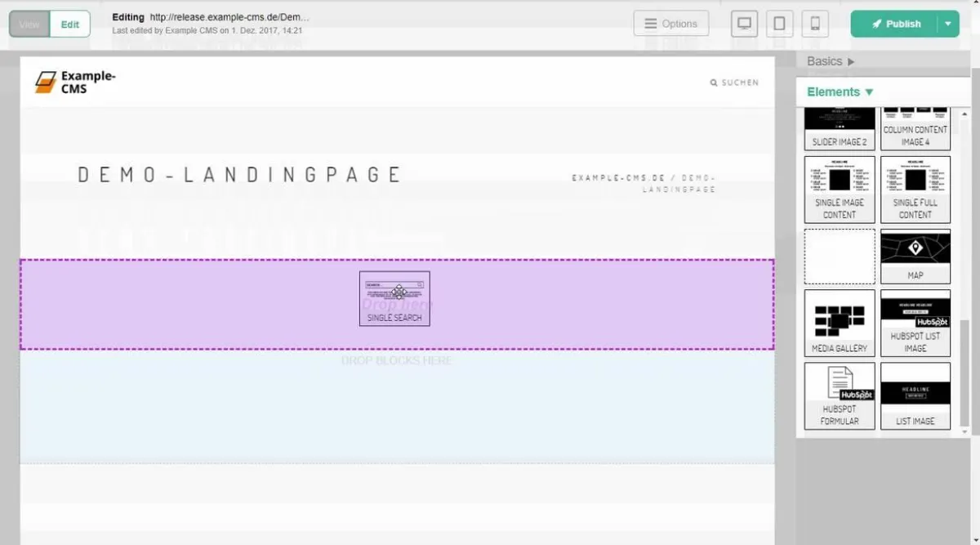Expand the Basics panel section
This screenshot has height=545, width=980.
[x=831, y=61]
